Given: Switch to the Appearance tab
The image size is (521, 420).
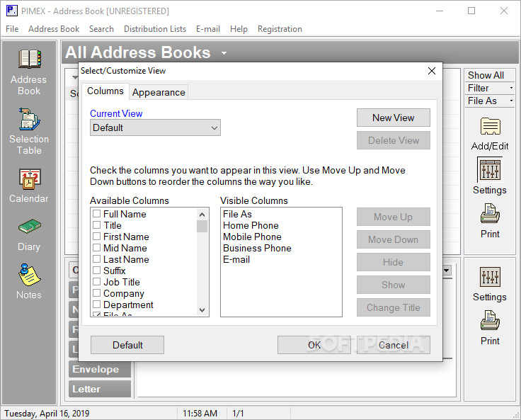Looking at the screenshot, I should [x=159, y=92].
